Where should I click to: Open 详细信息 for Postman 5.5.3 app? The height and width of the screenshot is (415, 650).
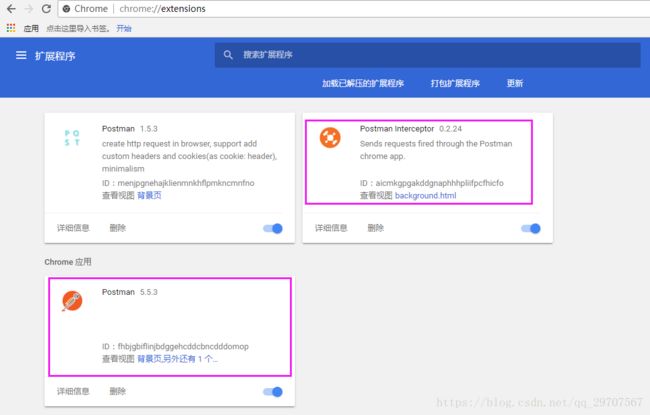point(73,391)
